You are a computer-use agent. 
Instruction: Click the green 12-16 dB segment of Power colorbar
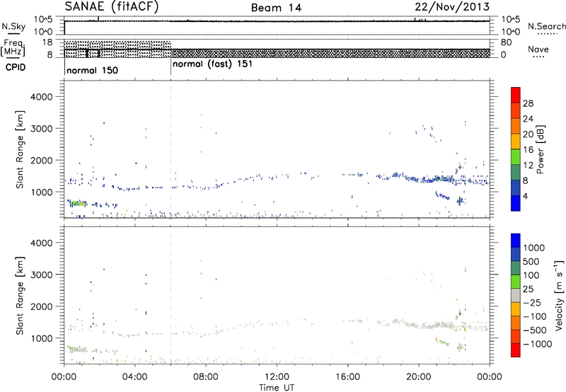point(516,157)
